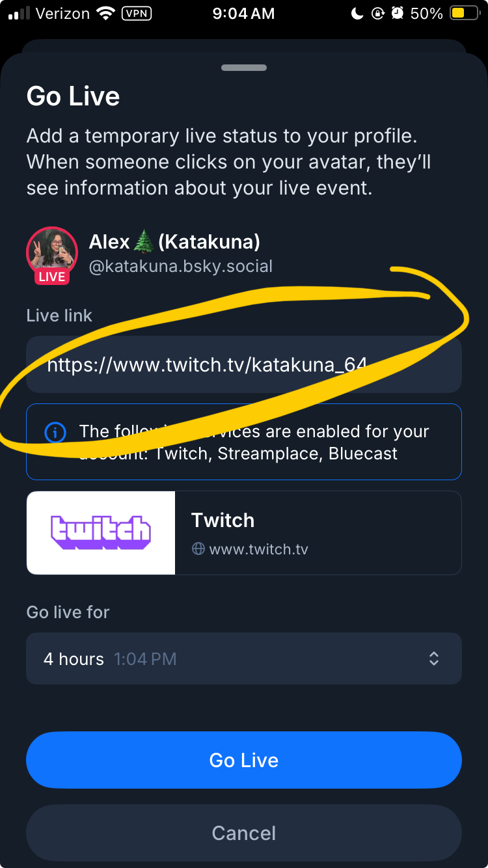This screenshot has height=868, width=488.
Task: Tap the Do Not Disturb moon icon
Action: click(x=357, y=14)
